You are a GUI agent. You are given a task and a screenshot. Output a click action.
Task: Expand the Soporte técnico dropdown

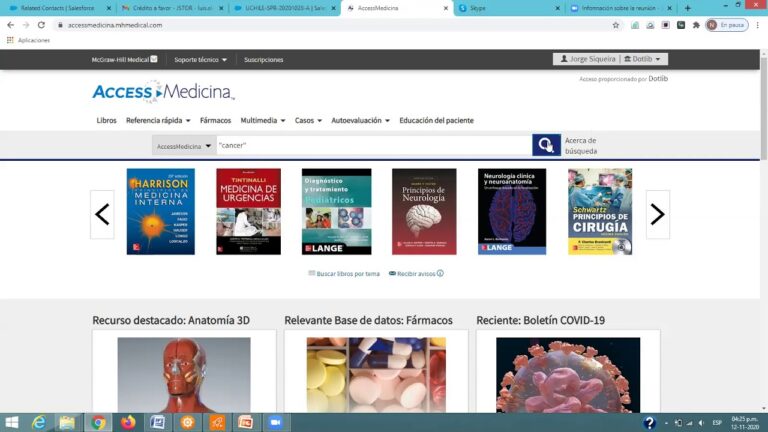(200, 60)
